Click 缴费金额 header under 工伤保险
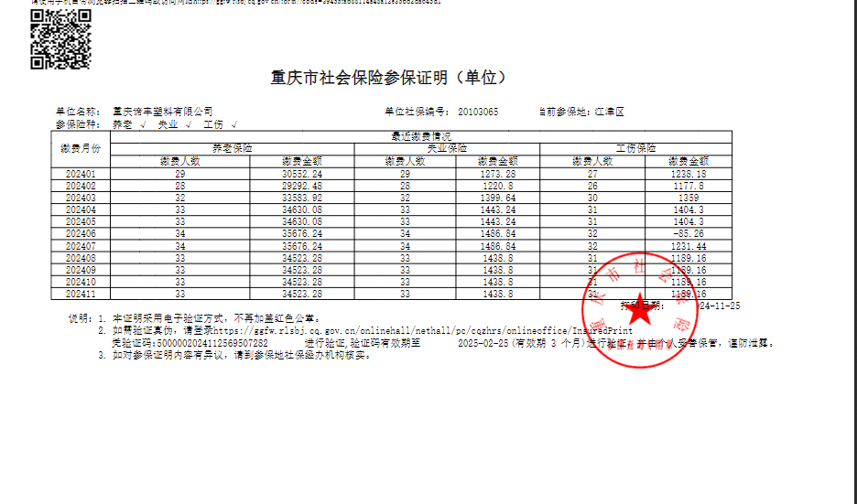 [x=689, y=161]
